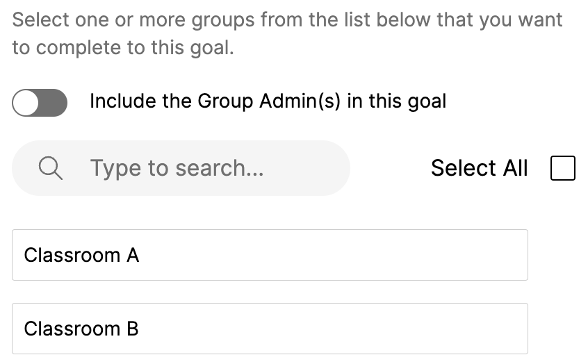Click 'Include the Group Admin(s) in this goal' label

pyautogui.click(x=268, y=101)
